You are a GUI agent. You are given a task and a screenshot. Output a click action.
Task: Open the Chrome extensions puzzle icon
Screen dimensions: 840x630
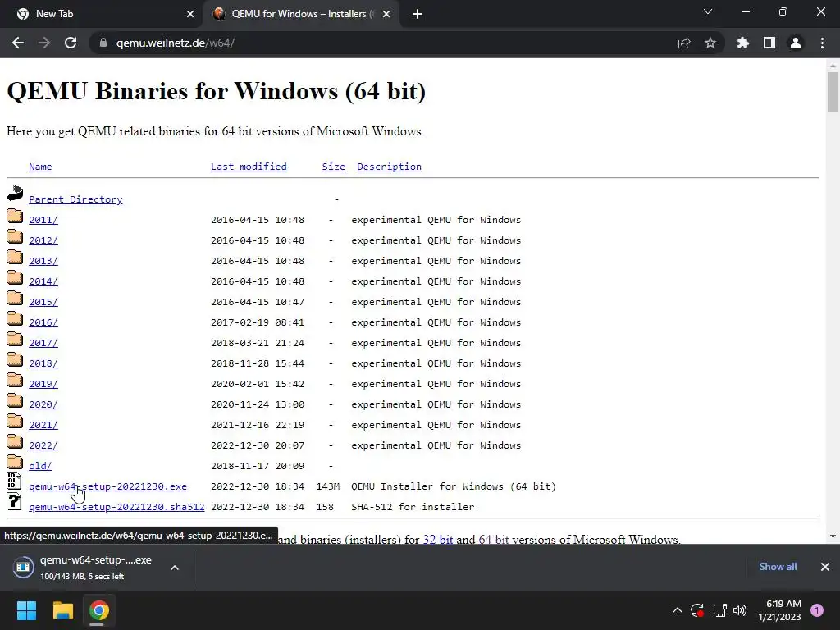(x=743, y=43)
